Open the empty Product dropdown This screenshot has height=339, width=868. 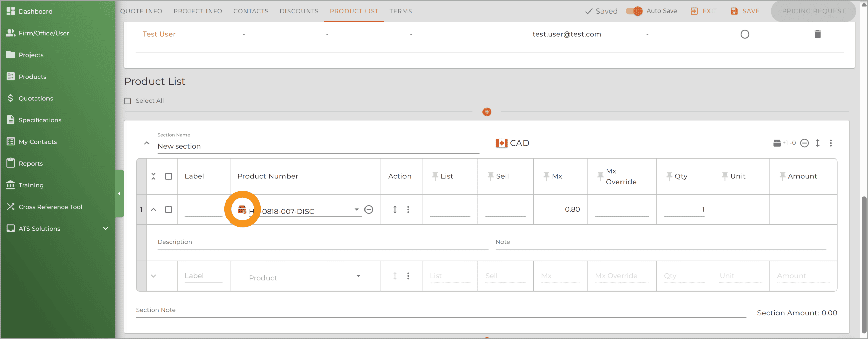306,277
